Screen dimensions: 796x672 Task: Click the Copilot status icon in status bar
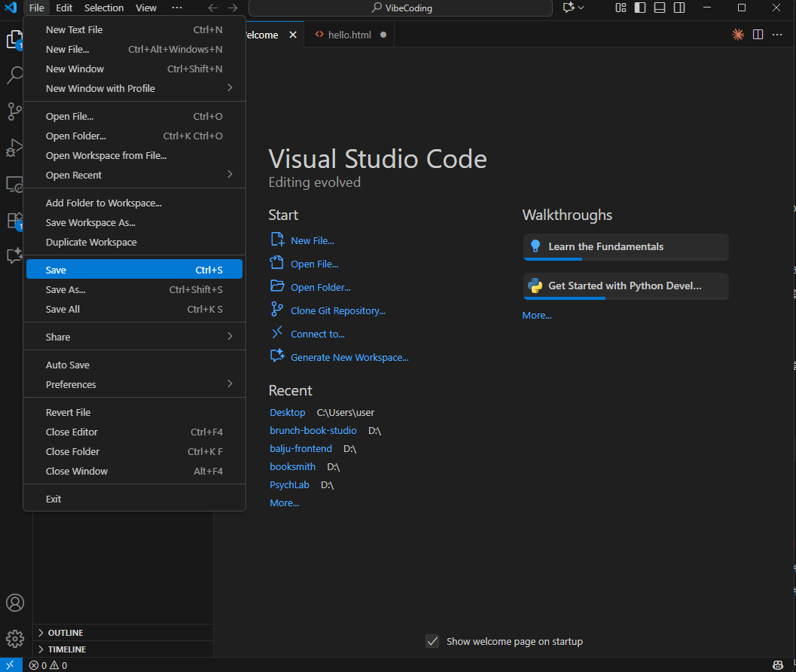pos(778,665)
